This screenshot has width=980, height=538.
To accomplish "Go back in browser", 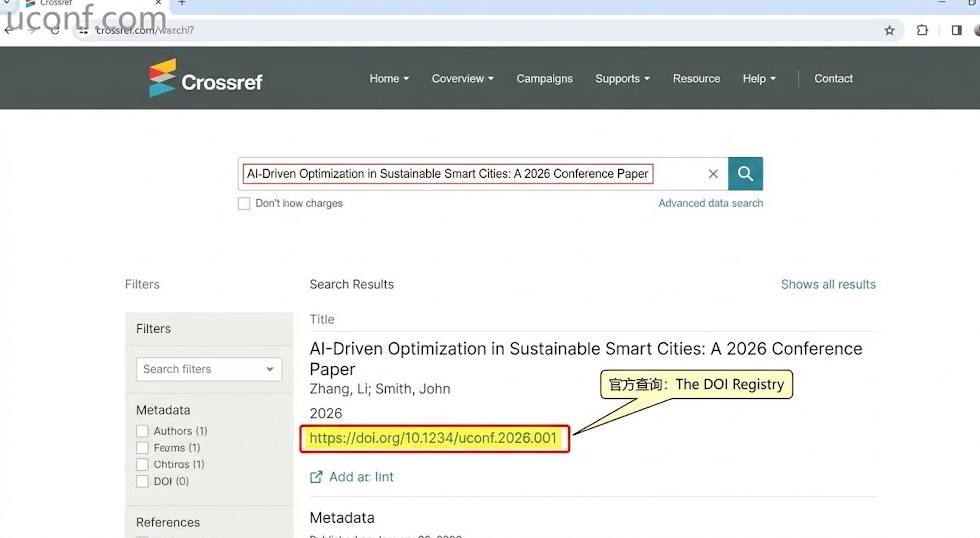I will pyautogui.click(x=8, y=30).
